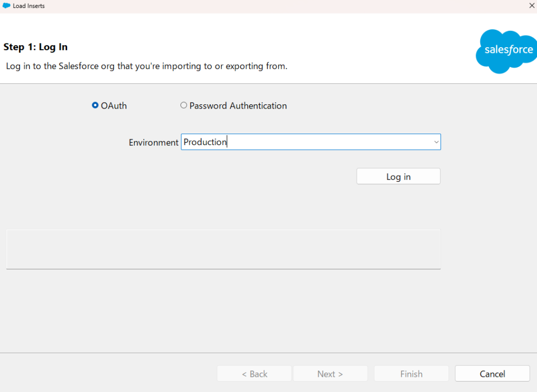Click the OAuth option label text
The height and width of the screenshot is (392, 537).
tap(114, 106)
